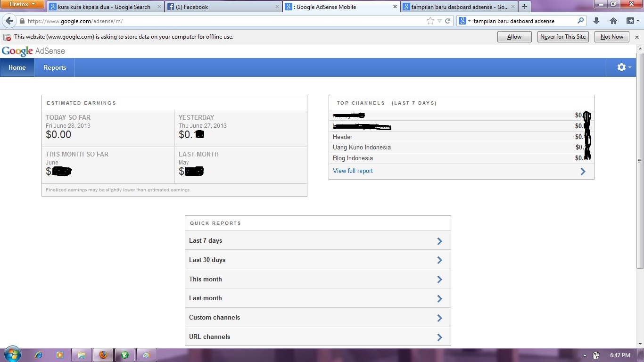Open the Reports tab in AdSense
The width and height of the screenshot is (644, 362).
click(x=54, y=67)
